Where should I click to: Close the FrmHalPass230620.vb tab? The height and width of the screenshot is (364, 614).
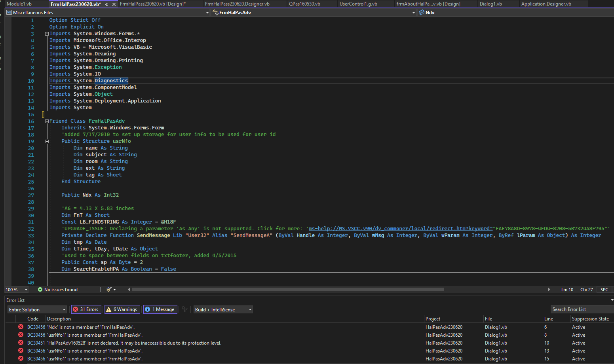(114, 4)
